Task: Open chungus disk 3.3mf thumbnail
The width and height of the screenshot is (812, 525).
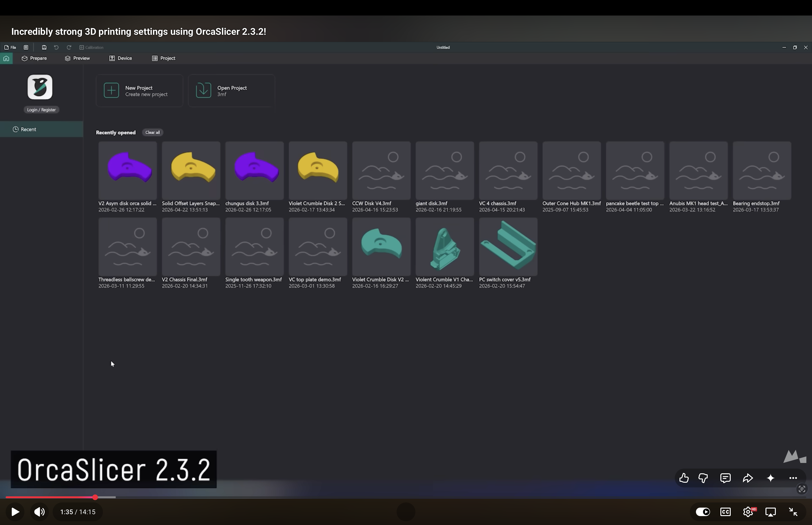Action: (x=254, y=170)
